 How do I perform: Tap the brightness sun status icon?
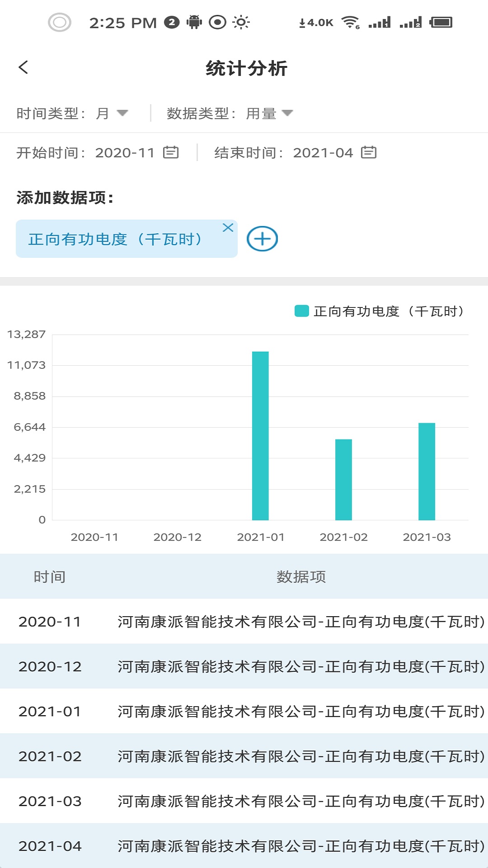pyautogui.click(x=241, y=22)
